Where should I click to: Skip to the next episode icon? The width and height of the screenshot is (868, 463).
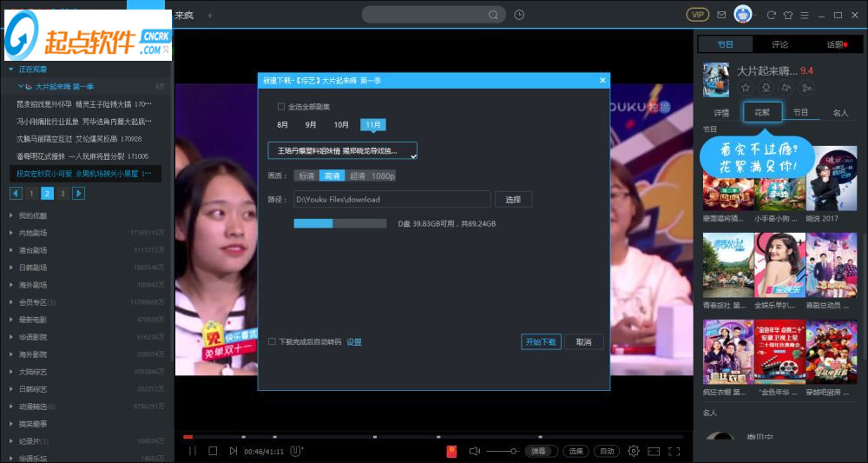click(233, 451)
